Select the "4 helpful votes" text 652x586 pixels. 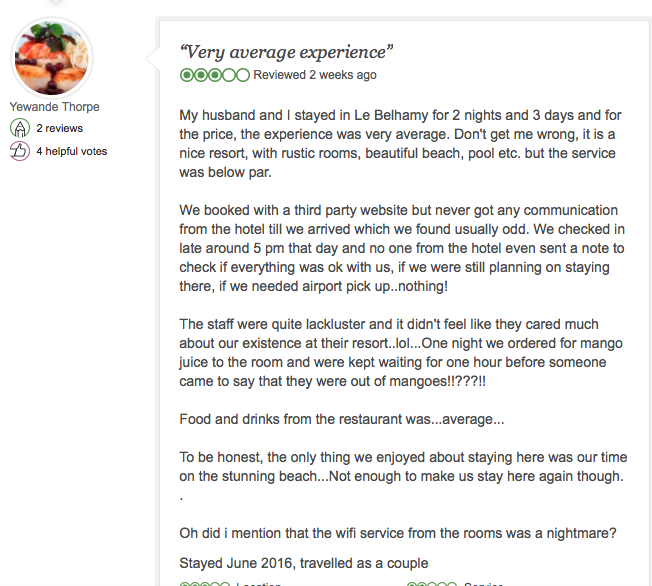coord(72,152)
